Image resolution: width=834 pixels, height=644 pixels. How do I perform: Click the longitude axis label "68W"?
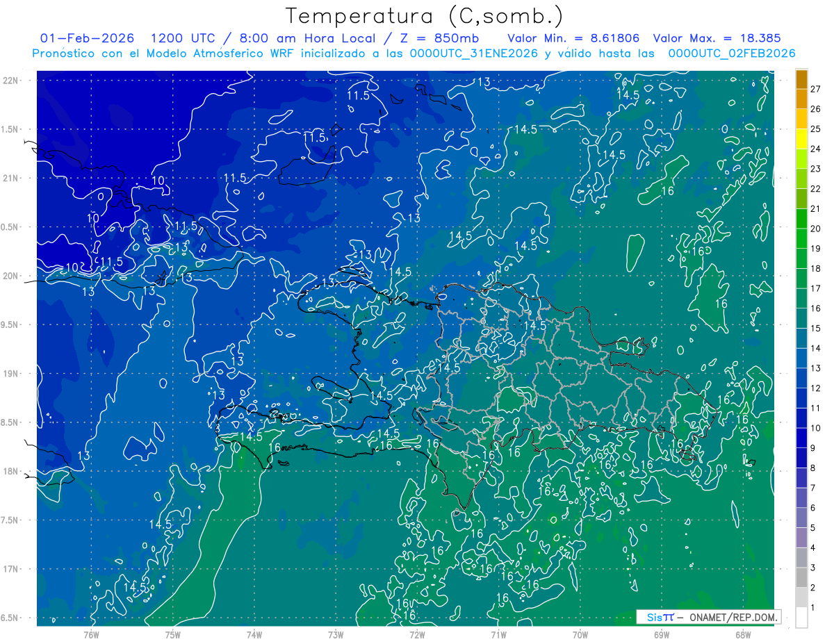tap(743, 634)
